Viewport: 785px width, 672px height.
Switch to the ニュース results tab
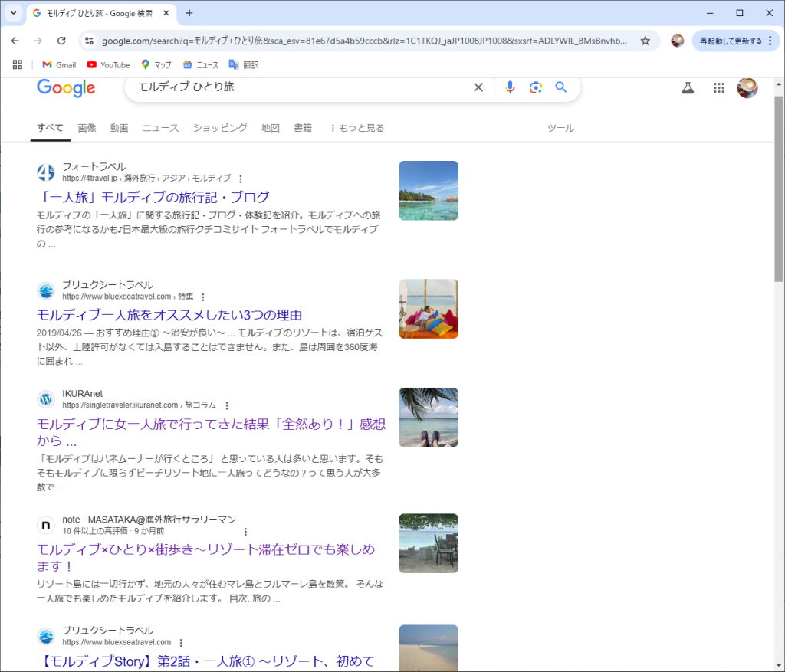(x=160, y=128)
